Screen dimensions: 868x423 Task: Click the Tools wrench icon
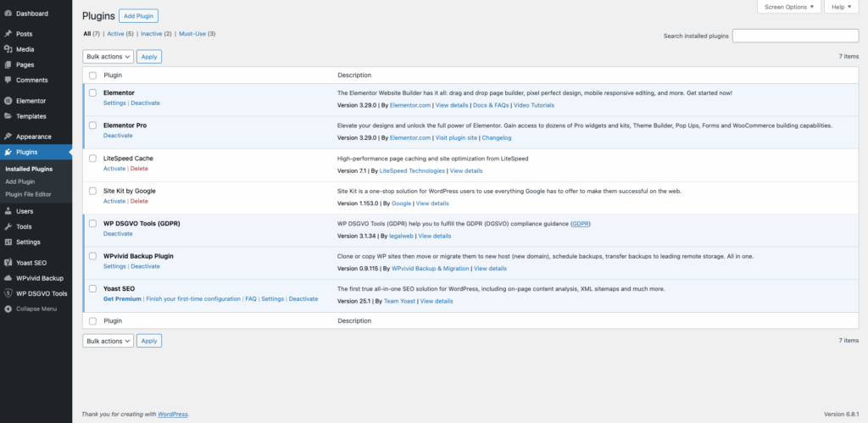point(8,226)
